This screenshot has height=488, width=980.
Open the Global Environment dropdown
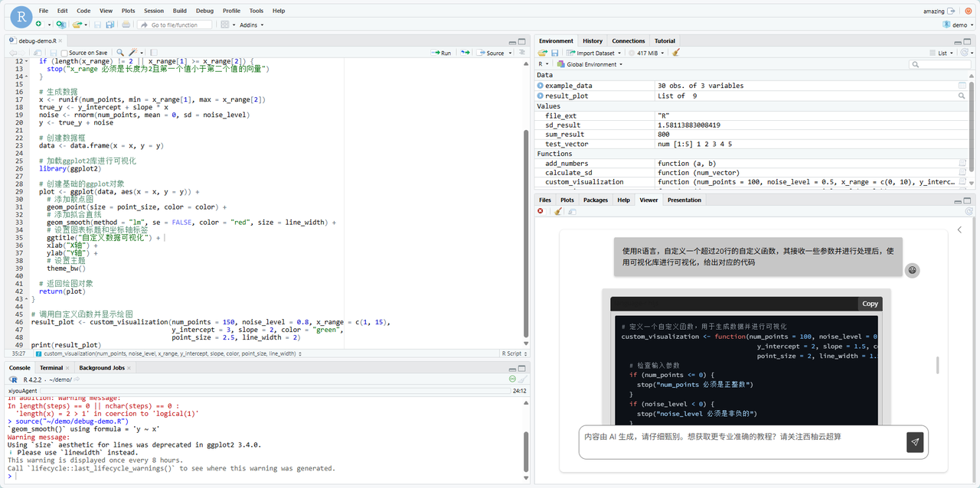[590, 64]
